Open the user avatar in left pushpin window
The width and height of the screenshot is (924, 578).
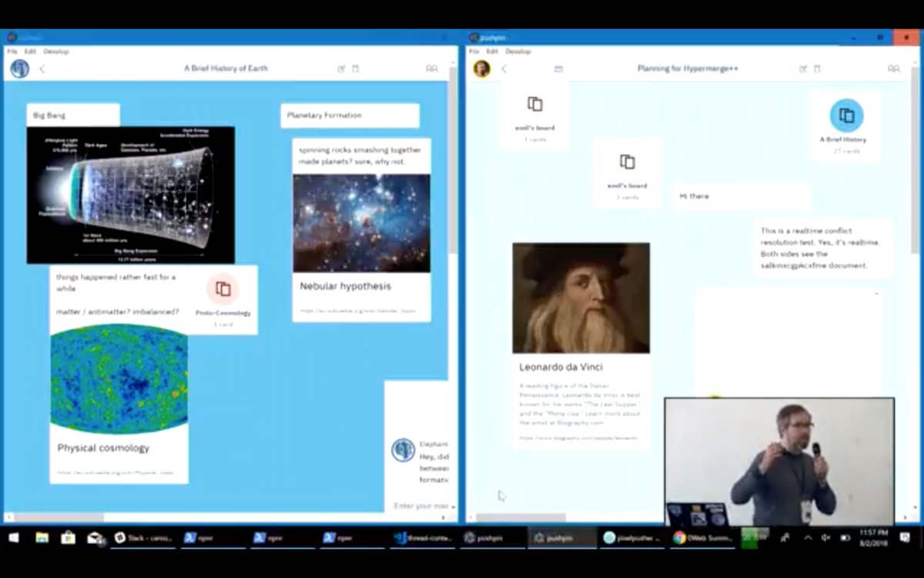pos(19,69)
